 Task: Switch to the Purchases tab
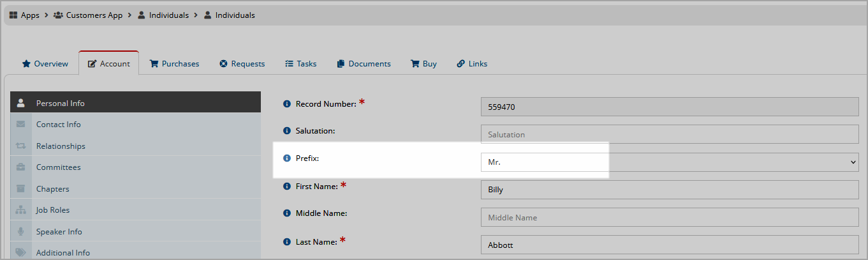pos(174,64)
